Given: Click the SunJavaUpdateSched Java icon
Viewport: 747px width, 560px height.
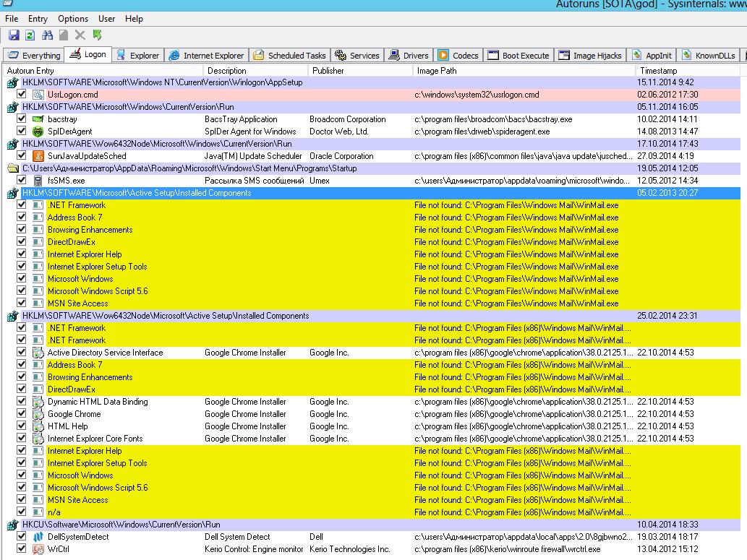Looking at the screenshot, I should click(x=38, y=155).
